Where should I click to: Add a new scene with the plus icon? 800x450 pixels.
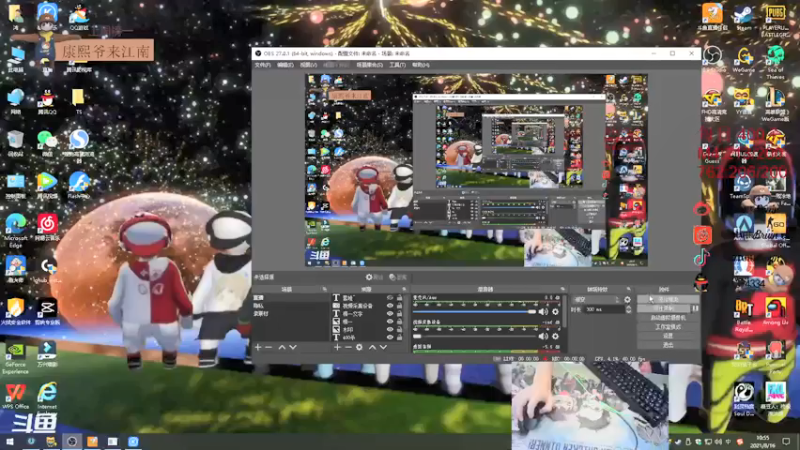pos(258,347)
